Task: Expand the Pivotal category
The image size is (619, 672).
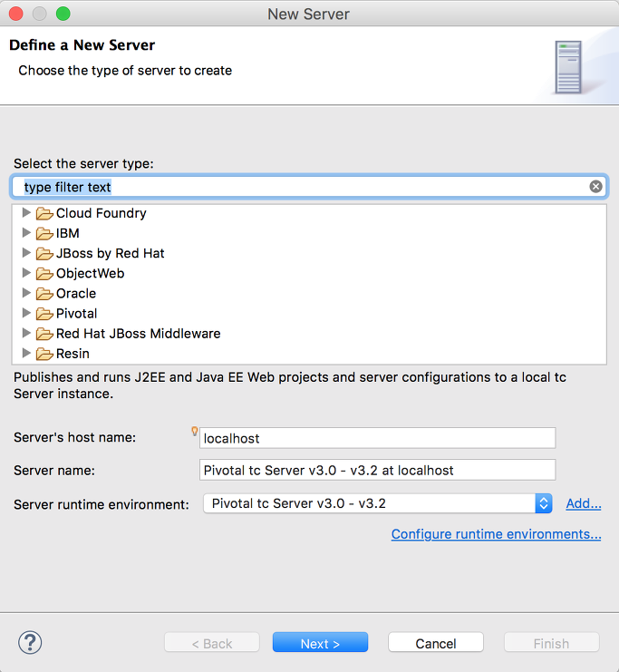Action: pyautogui.click(x=26, y=313)
